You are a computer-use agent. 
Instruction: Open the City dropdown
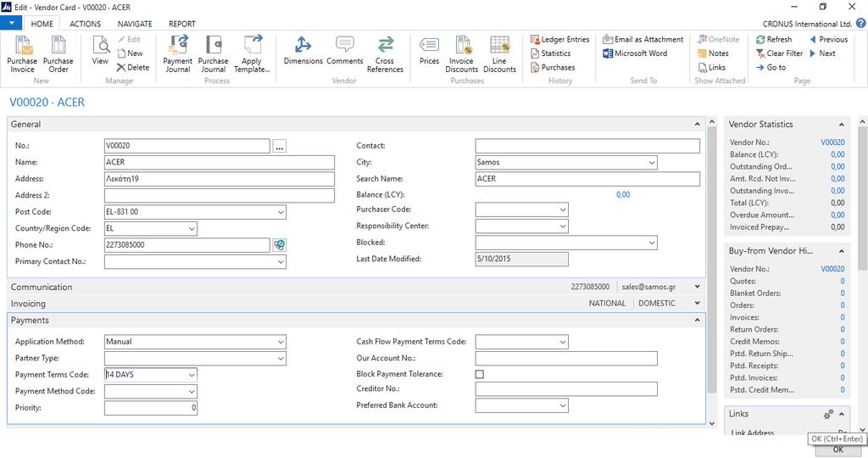pyautogui.click(x=652, y=163)
